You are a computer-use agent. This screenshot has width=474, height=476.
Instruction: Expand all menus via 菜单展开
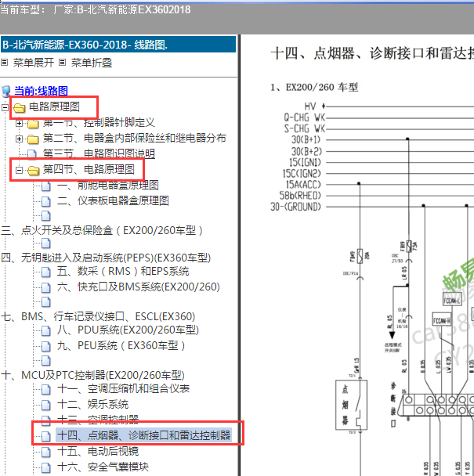(34, 63)
